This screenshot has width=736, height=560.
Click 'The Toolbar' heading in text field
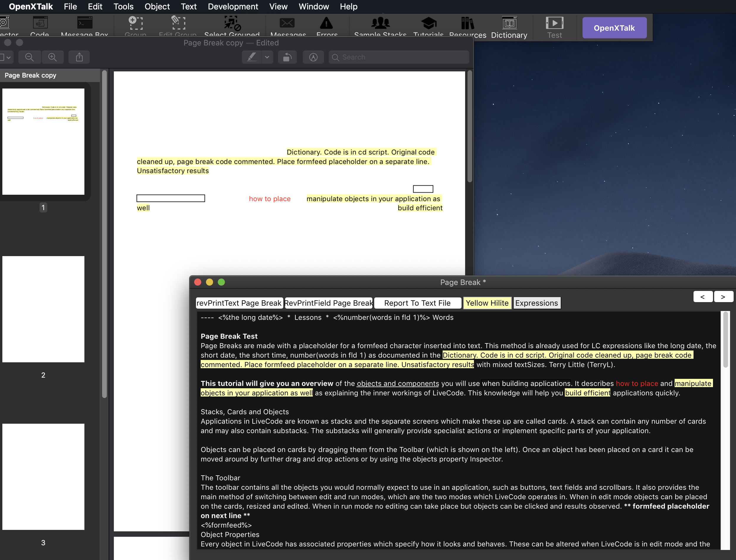pyautogui.click(x=220, y=478)
